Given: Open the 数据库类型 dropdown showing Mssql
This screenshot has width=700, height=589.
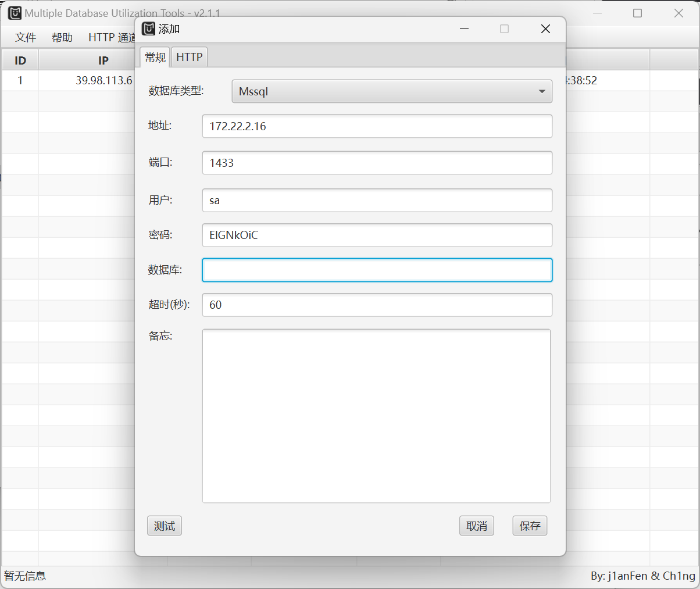Looking at the screenshot, I should pyautogui.click(x=392, y=91).
